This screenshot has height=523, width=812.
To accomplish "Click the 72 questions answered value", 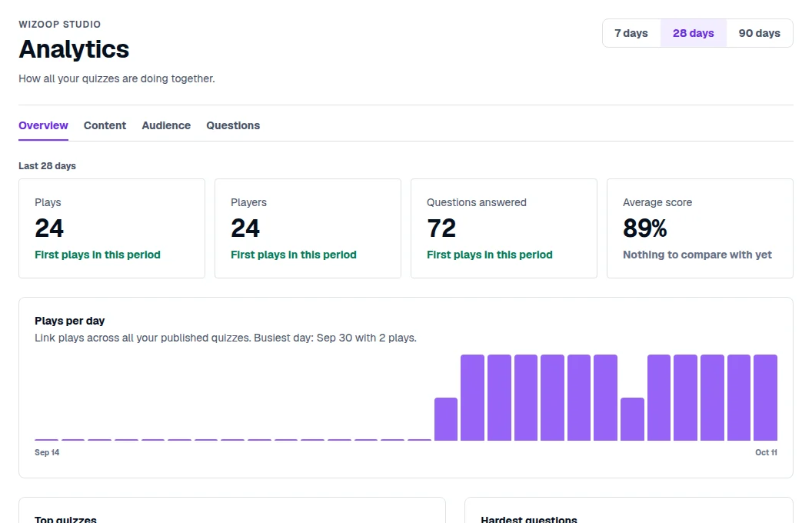I will 441,228.
